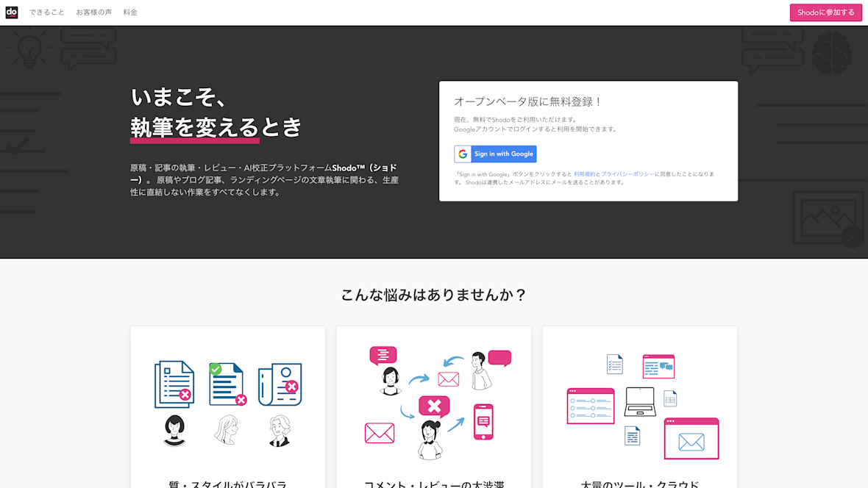This screenshot has width=868, height=488.
Task: Click the Shodoに参加する button
Action: [x=825, y=12]
